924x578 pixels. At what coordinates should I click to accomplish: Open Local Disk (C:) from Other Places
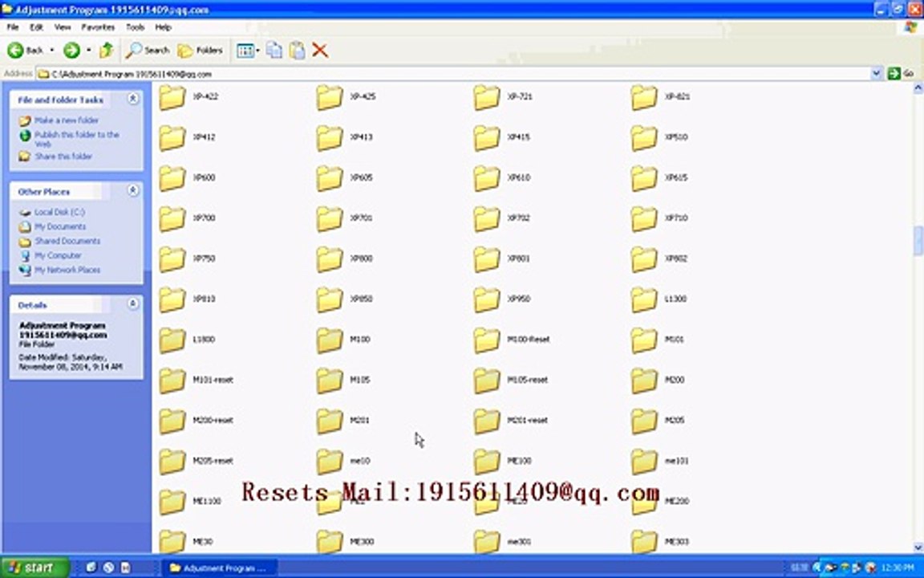pos(59,212)
